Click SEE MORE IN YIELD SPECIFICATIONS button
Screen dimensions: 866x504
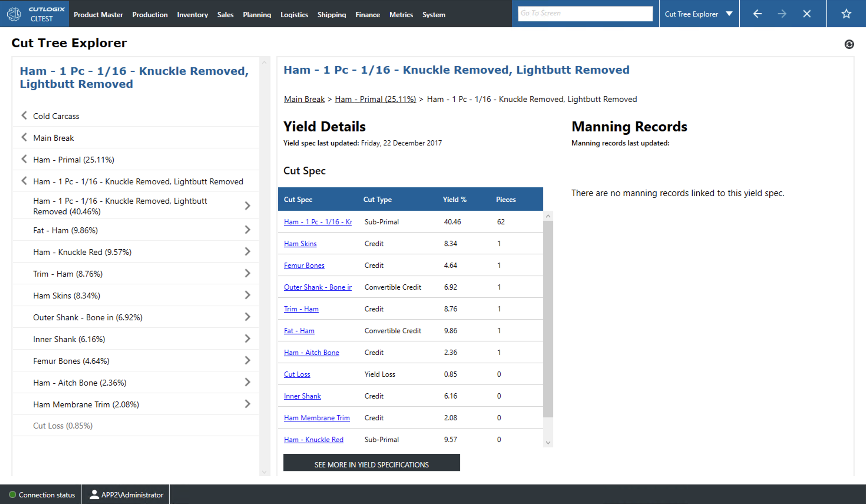point(371,464)
